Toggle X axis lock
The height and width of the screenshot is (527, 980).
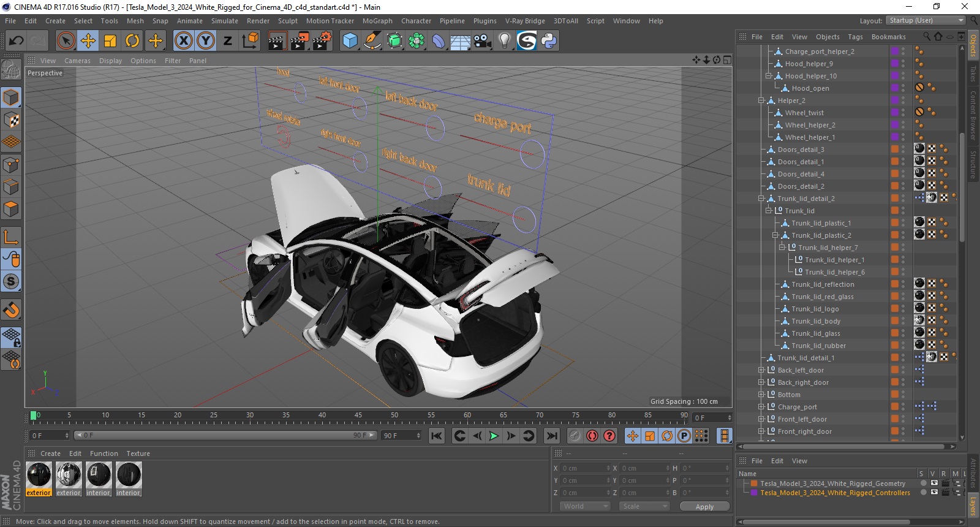183,41
